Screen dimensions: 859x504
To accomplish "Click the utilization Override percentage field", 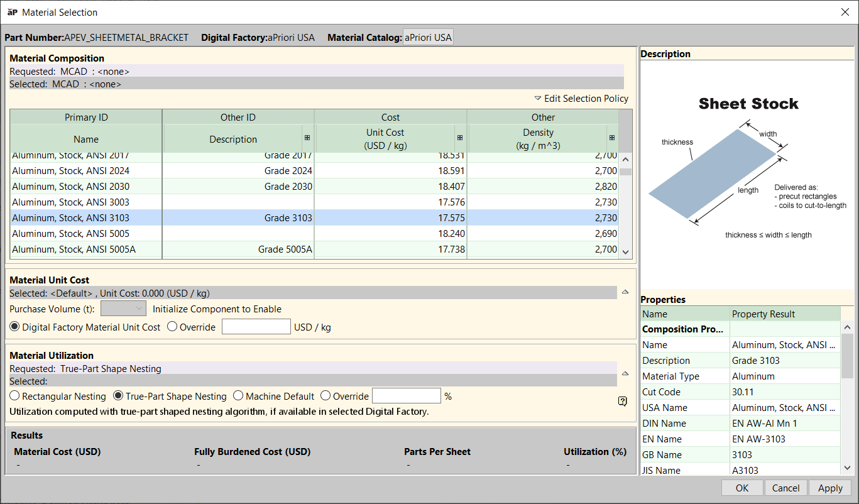I will tap(406, 396).
